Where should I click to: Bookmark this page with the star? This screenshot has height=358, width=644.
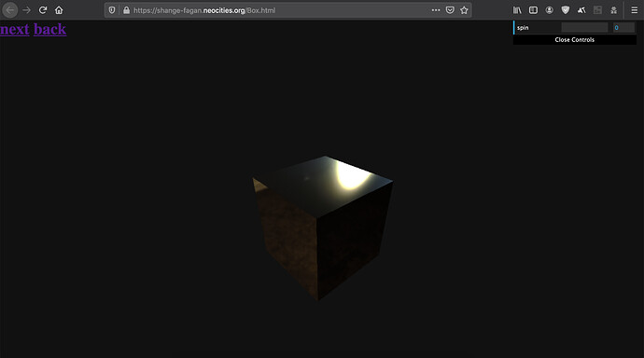(x=464, y=10)
